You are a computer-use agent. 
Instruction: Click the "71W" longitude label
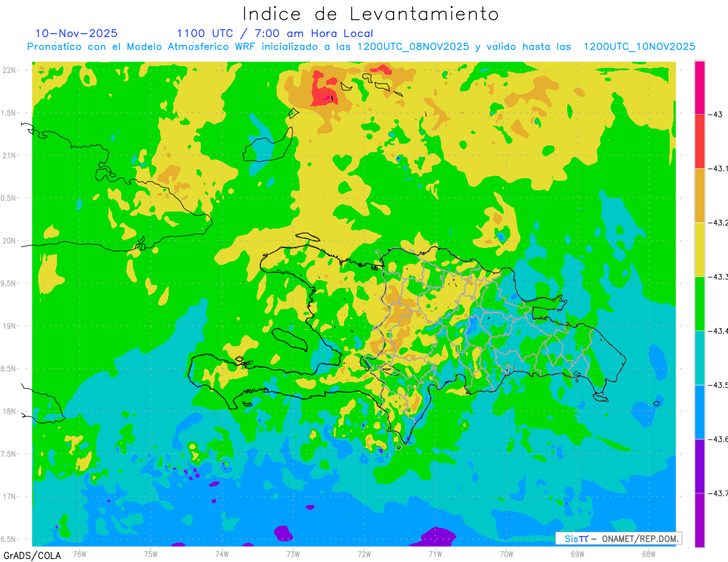pyautogui.click(x=435, y=554)
